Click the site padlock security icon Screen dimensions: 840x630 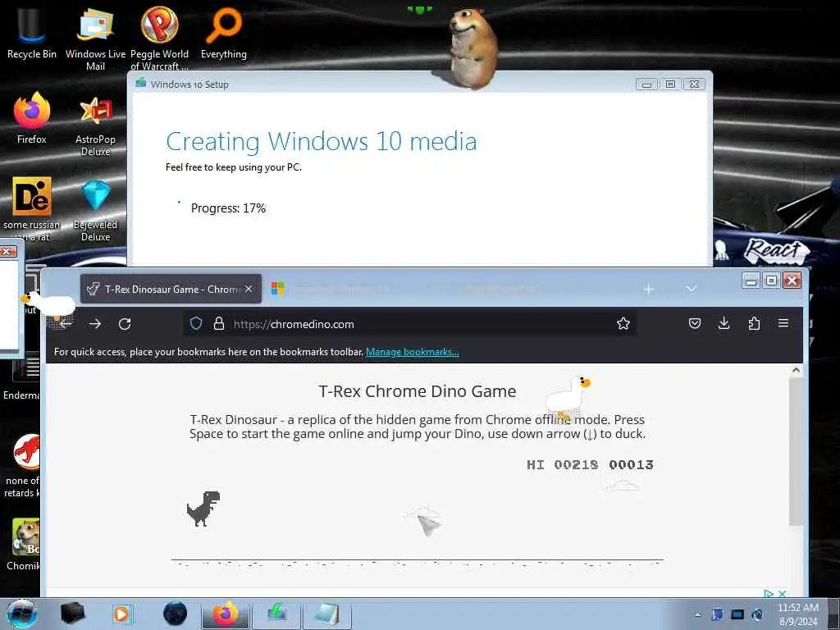218,323
